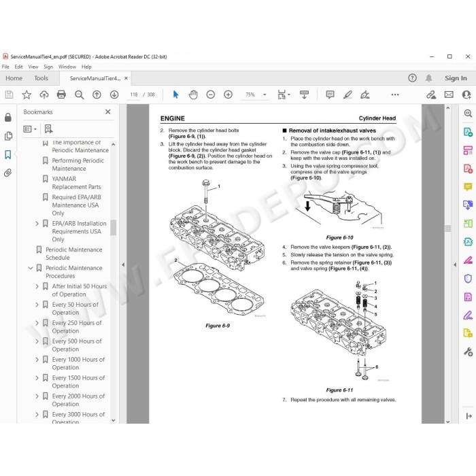
Task: Show more tools ellipsis
Action: [395, 95]
